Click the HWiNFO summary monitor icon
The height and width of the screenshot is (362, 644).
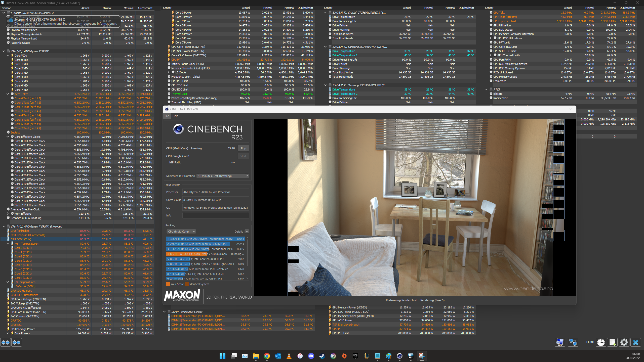tap(560, 342)
